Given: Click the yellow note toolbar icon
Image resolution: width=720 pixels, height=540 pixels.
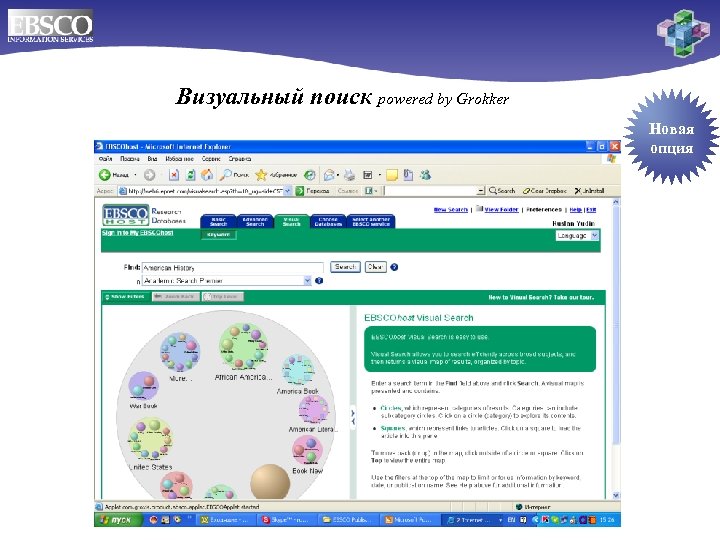Looking at the screenshot, I should [392, 175].
